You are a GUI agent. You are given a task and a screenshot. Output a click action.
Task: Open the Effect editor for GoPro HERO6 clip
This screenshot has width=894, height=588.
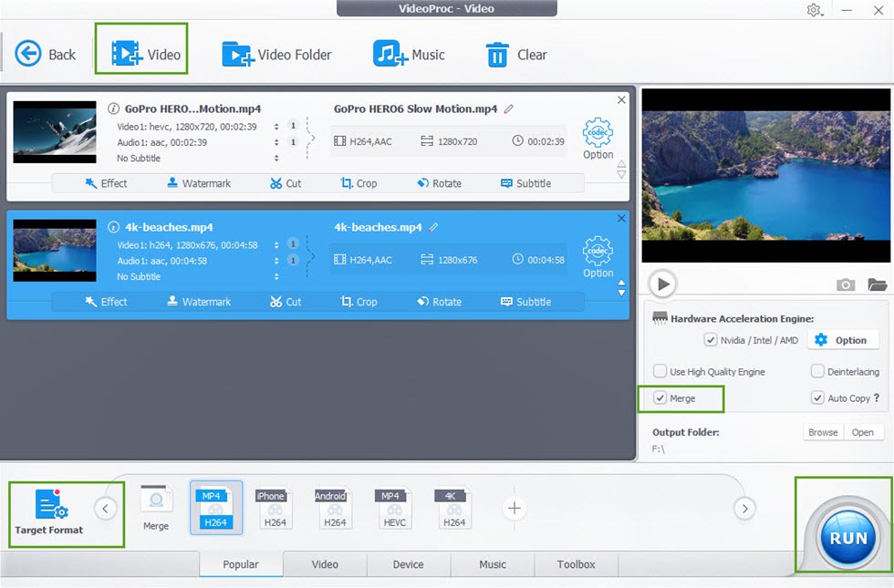(107, 182)
